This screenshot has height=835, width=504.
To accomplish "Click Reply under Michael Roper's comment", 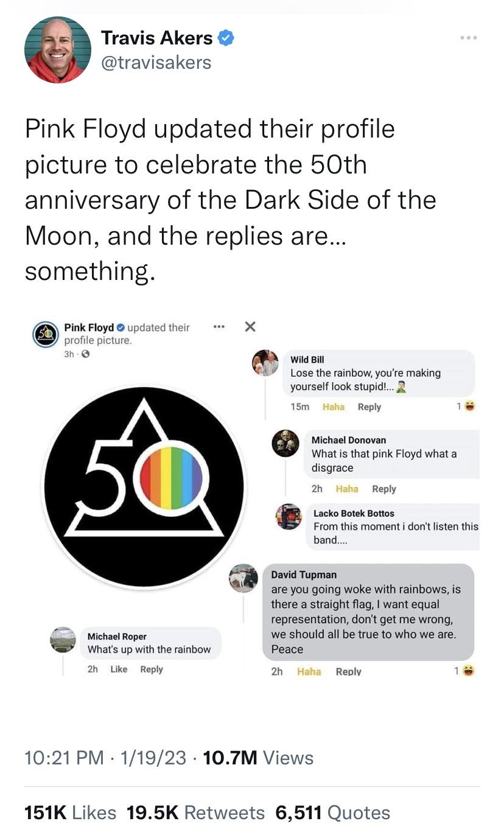I will (x=152, y=669).
